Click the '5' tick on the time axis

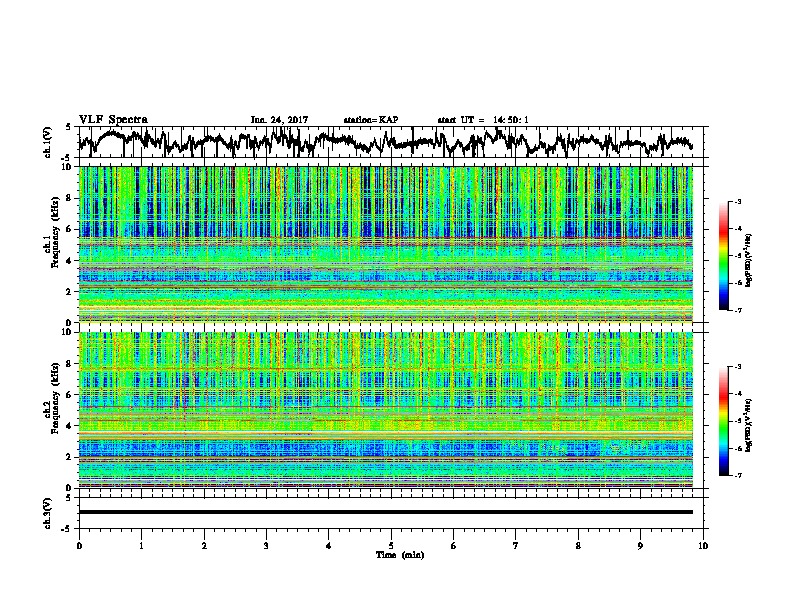tap(391, 546)
